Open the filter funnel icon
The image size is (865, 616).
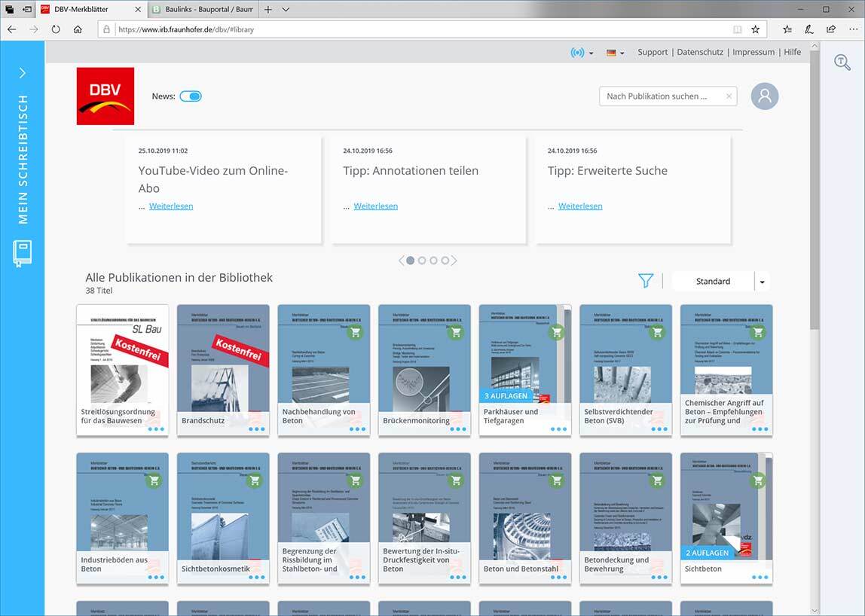[x=646, y=281]
